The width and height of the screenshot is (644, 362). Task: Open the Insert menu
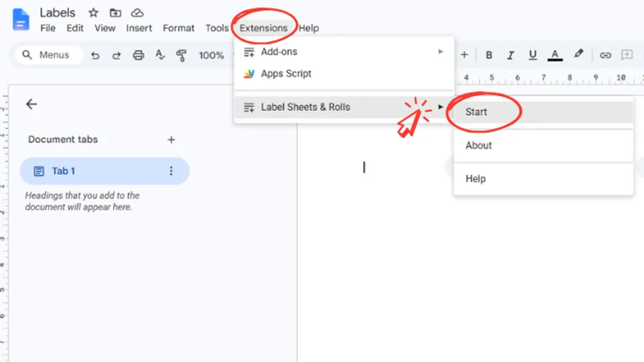point(139,28)
